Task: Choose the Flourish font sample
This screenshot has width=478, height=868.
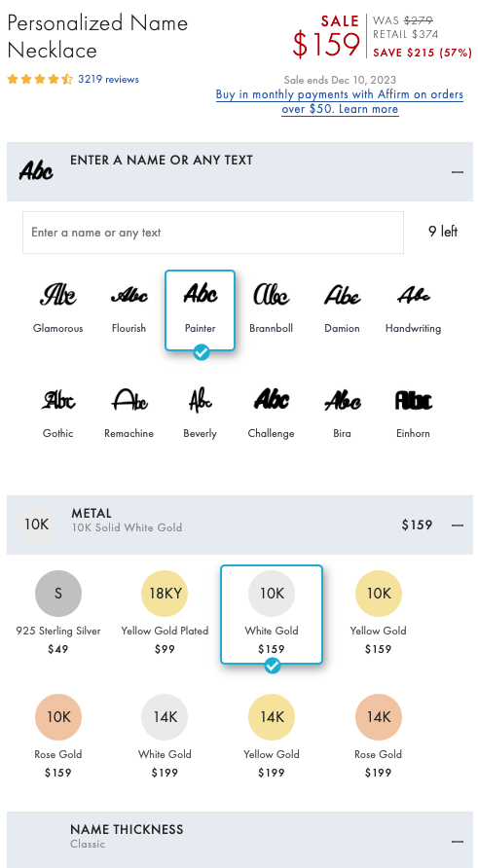Action: point(129,295)
